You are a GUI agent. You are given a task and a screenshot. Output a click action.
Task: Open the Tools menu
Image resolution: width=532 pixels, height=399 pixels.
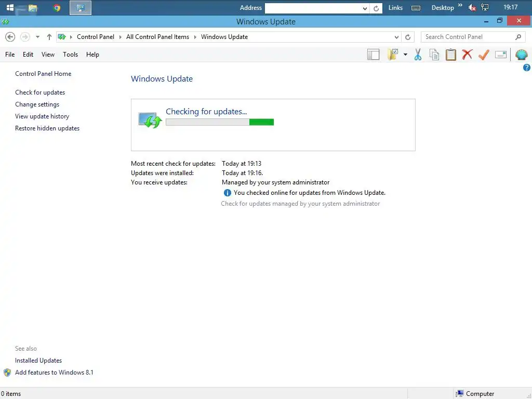[x=70, y=55]
